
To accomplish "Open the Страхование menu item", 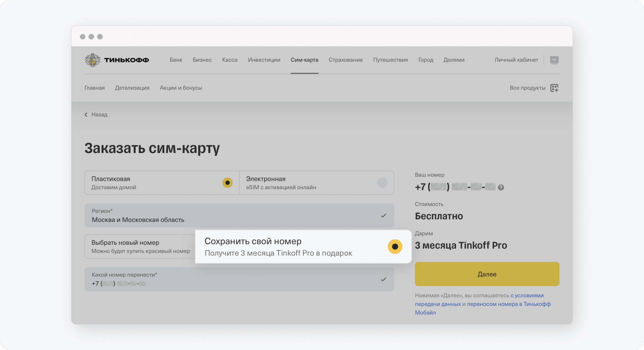I will (345, 60).
